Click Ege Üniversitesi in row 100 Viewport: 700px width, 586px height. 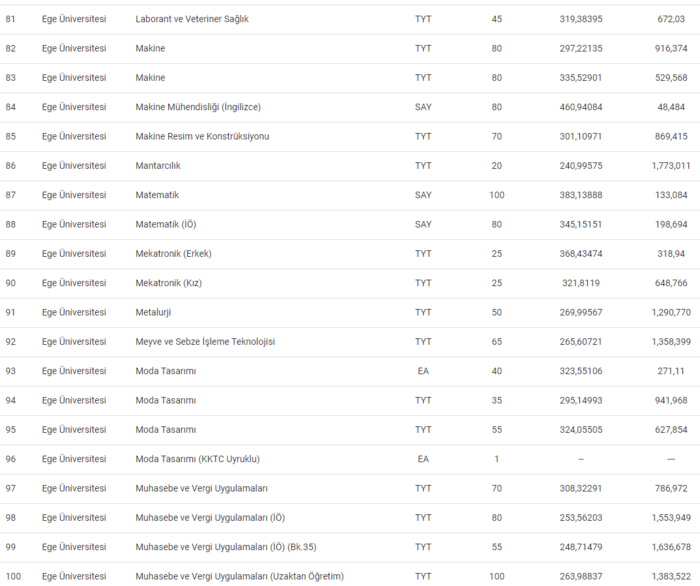click(x=74, y=576)
